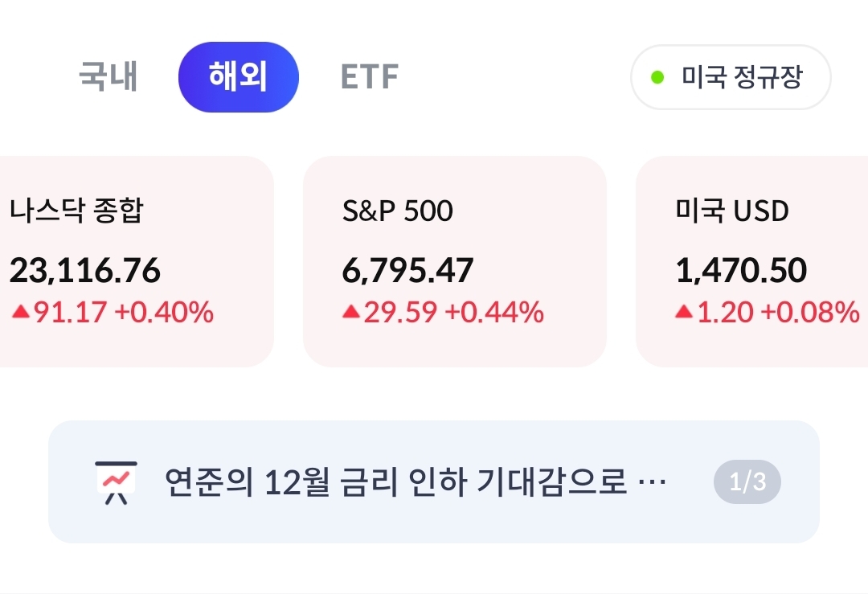
Task: Click the +0.44% change on S&P 500
Action: point(494,312)
